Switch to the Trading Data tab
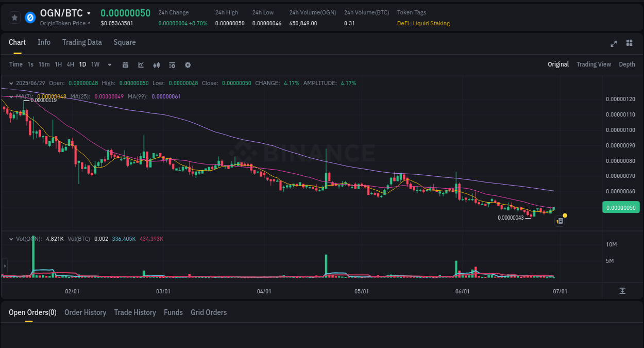Viewport: 644px width, 348px height. coord(82,42)
